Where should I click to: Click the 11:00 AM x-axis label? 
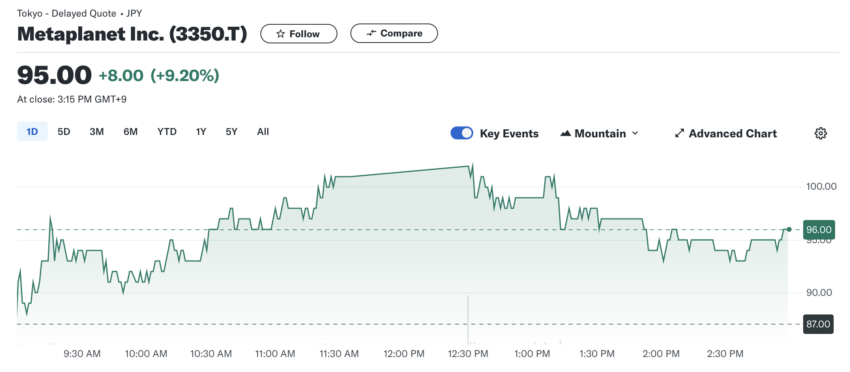point(275,354)
